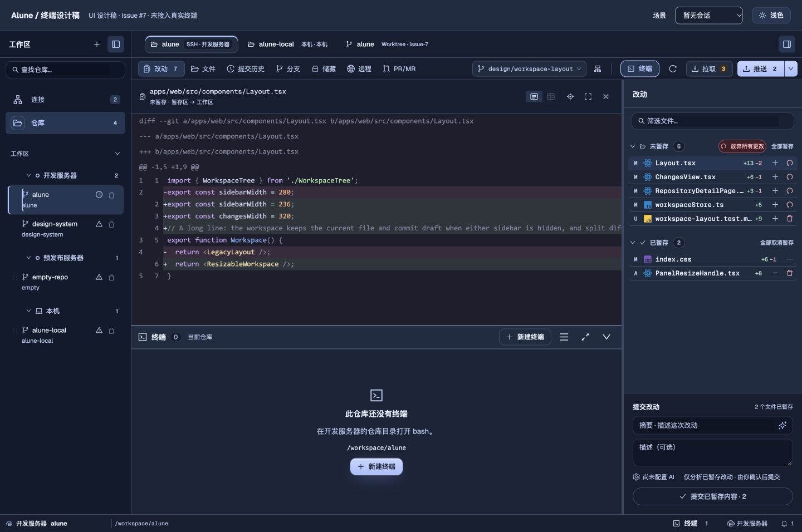Collapse the 预发布服务器 tree group
This screenshot has width=802, height=532.
pos(28,258)
